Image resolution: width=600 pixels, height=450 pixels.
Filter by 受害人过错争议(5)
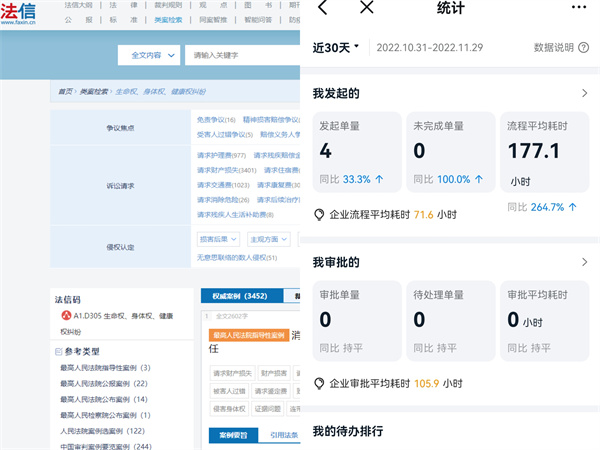pyautogui.click(x=225, y=134)
